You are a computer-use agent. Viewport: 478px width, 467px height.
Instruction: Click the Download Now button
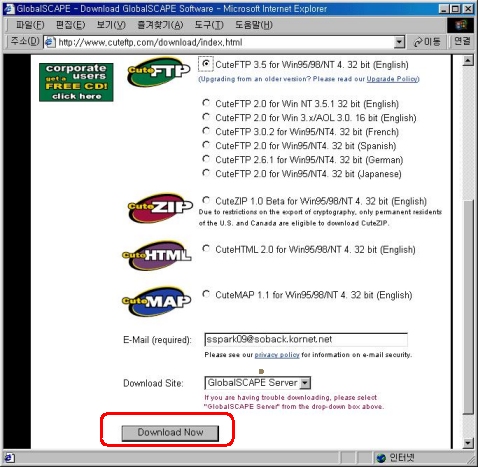[170, 433]
